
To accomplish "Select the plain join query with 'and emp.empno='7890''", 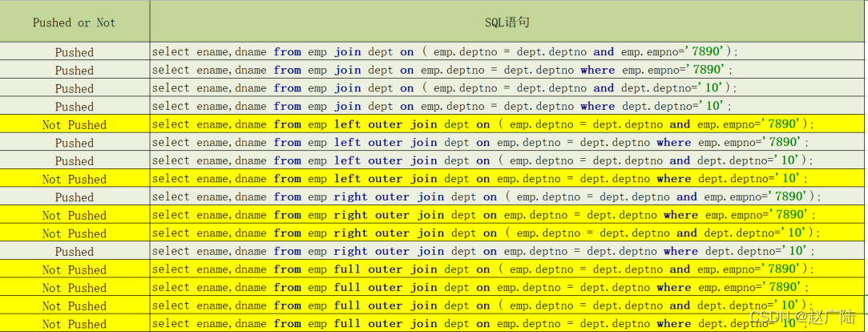I will click(x=445, y=52).
